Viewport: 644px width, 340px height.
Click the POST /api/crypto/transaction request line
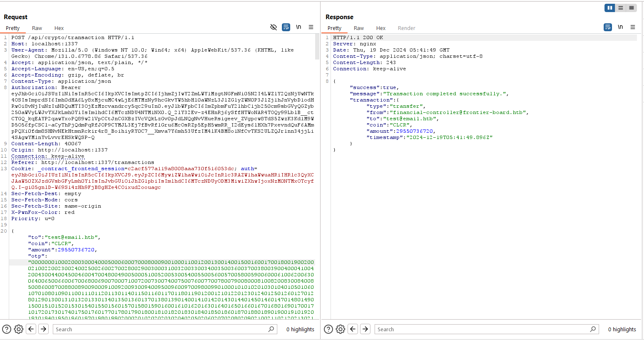click(x=73, y=37)
